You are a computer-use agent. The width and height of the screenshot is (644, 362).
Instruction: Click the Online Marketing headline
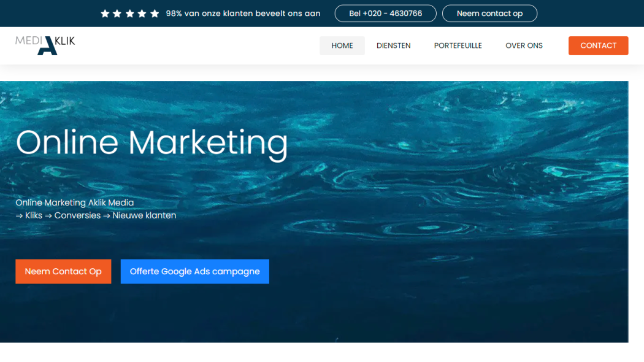(151, 142)
